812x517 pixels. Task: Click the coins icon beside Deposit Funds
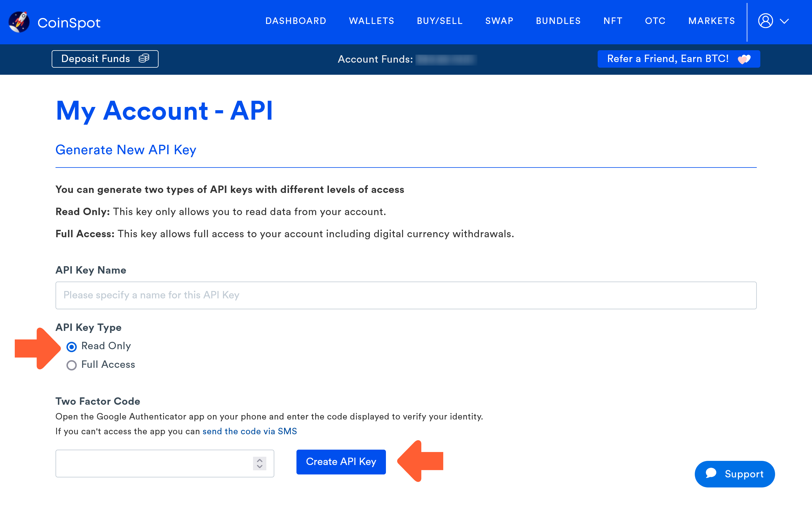pyautogui.click(x=145, y=58)
